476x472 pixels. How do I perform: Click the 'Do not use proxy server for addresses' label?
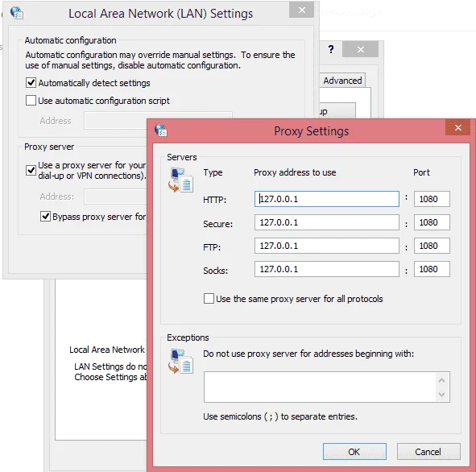pyautogui.click(x=308, y=354)
